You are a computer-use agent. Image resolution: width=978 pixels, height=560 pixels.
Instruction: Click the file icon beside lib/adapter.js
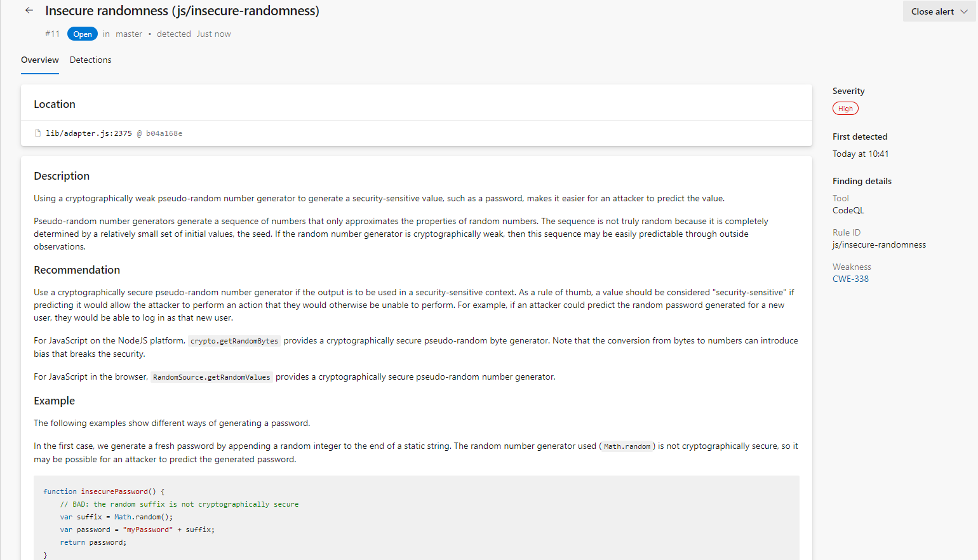coord(38,133)
